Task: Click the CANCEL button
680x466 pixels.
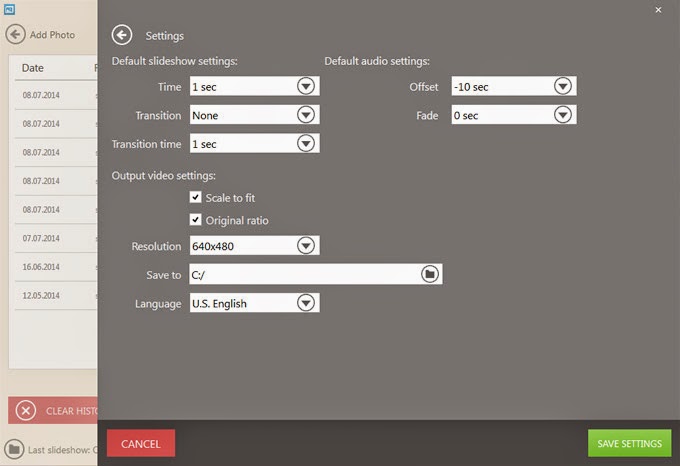Action: [x=141, y=443]
